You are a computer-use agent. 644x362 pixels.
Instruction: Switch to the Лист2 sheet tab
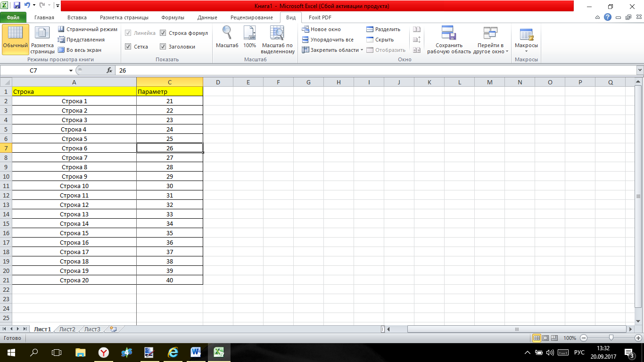coord(67,329)
